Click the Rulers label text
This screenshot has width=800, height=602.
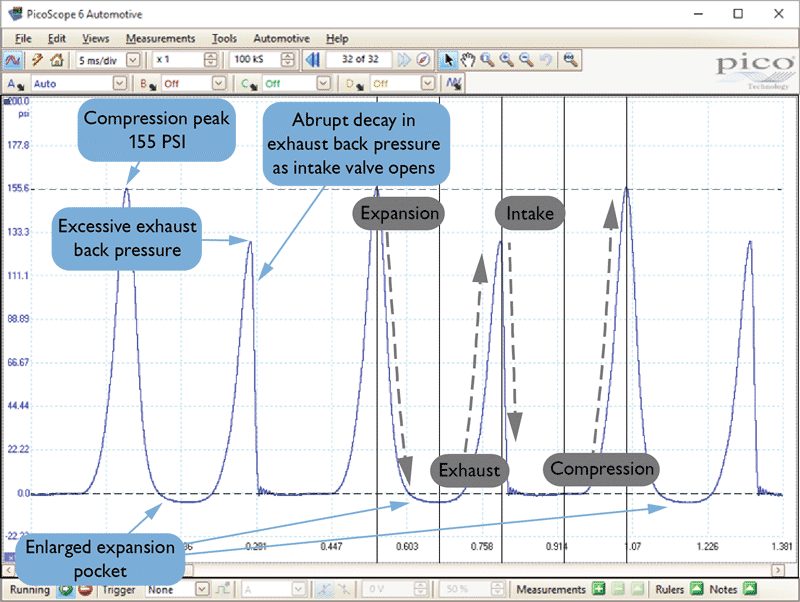coord(669,589)
